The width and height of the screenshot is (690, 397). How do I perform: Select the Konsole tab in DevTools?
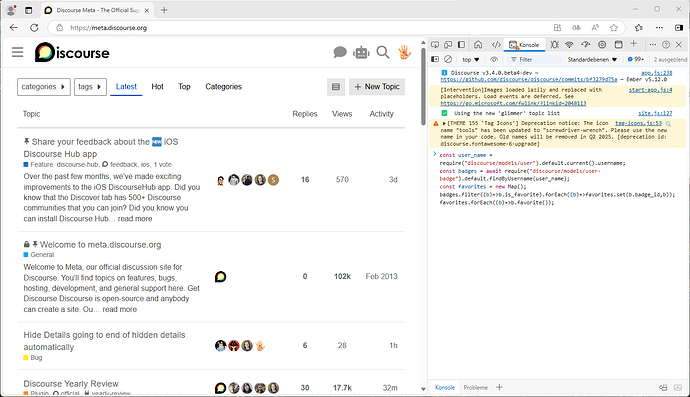coord(524,44)
